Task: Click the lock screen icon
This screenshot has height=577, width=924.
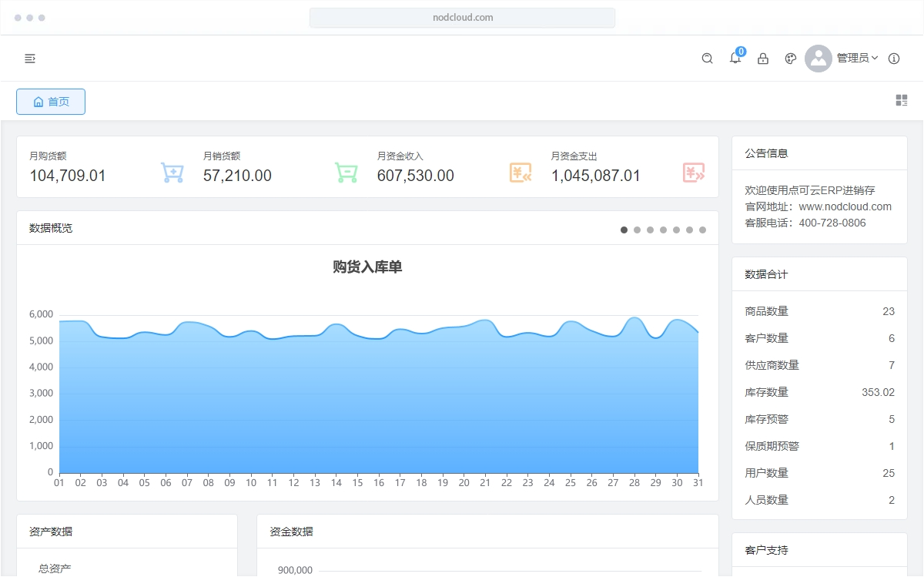Action: click(763, 59)
